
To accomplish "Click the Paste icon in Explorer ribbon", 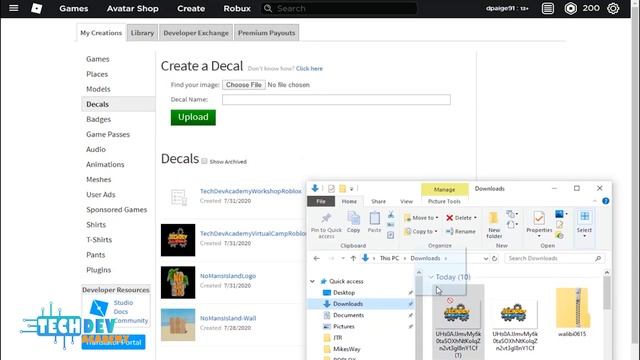I will (374, 223).
